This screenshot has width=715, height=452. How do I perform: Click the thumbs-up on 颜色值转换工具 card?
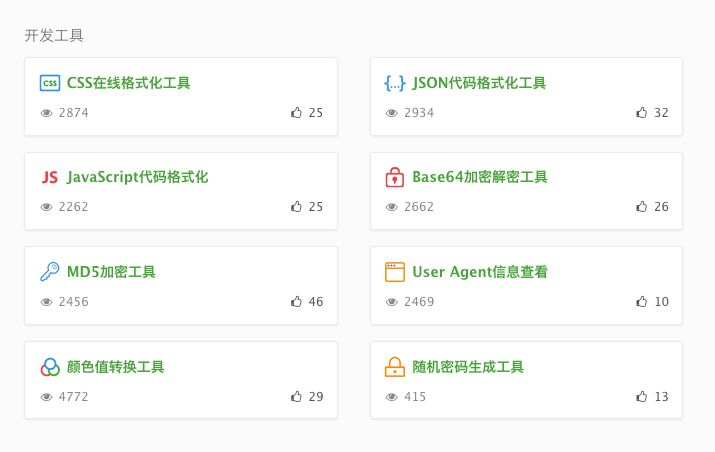click(296, 396)
